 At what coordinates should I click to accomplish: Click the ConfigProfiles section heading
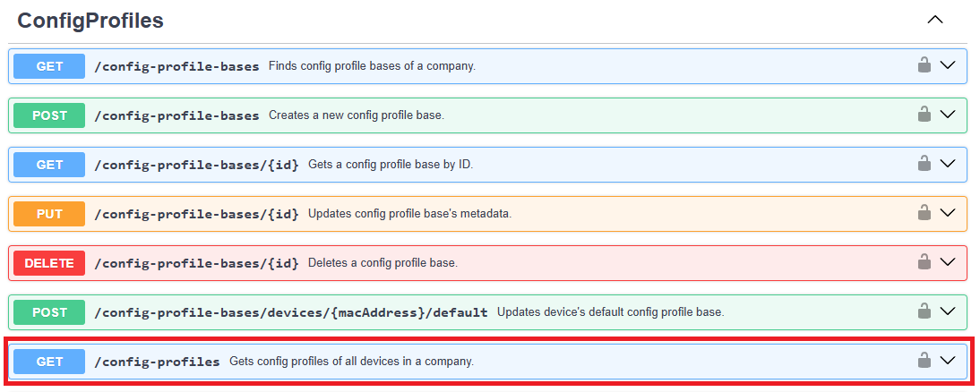coord(90,21)
